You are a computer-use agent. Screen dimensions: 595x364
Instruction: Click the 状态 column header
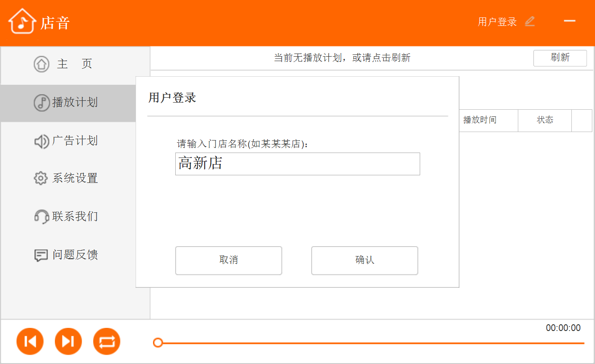pos(545,120)
